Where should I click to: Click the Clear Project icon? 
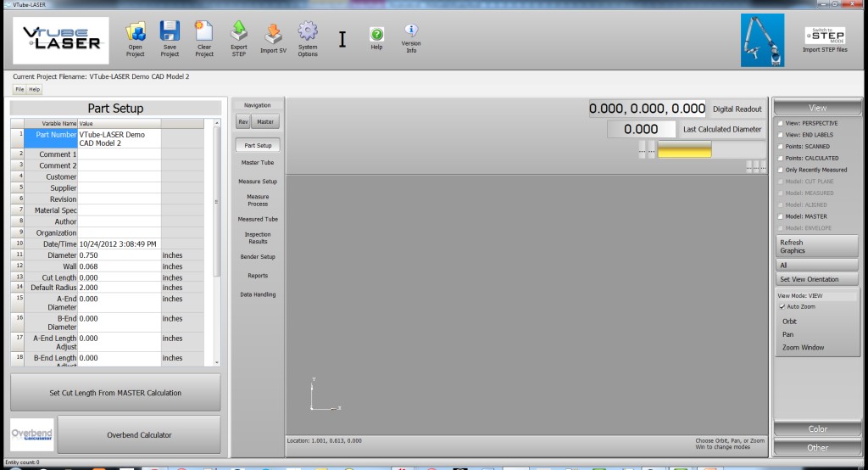coord(204,34)
